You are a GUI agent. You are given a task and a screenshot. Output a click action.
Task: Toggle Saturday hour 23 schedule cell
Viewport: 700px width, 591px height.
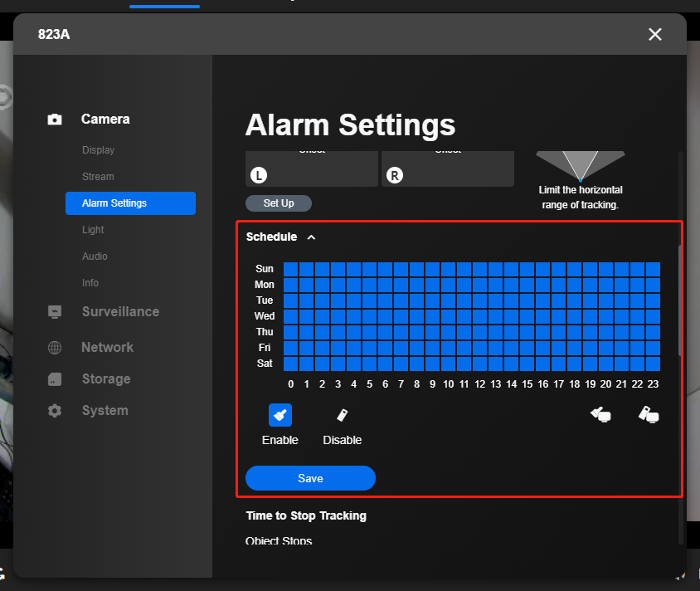(653, 364)
